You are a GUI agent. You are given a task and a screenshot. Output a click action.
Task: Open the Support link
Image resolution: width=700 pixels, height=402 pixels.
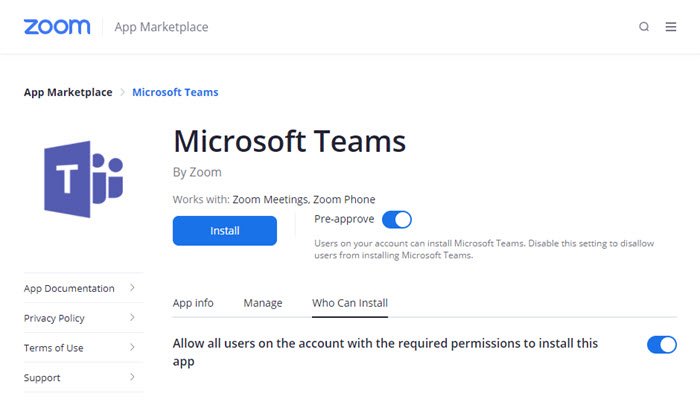point(42,377)
